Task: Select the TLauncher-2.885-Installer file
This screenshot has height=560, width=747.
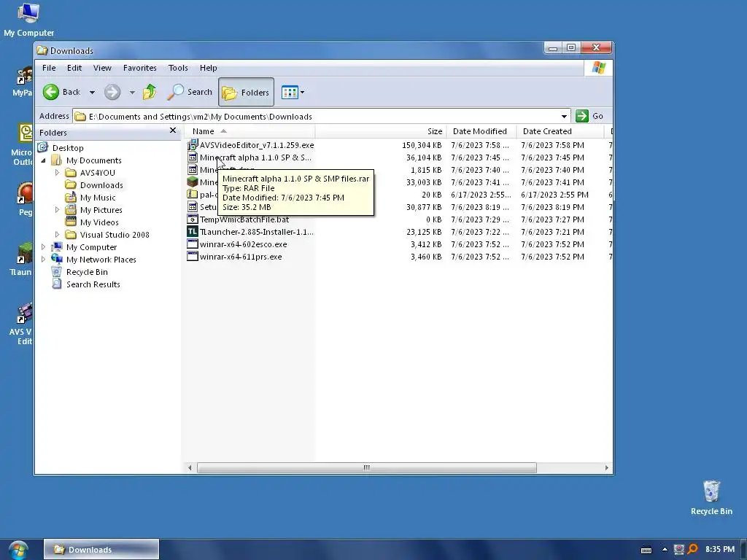Action: pyautogui.click(x=257, y=232)
